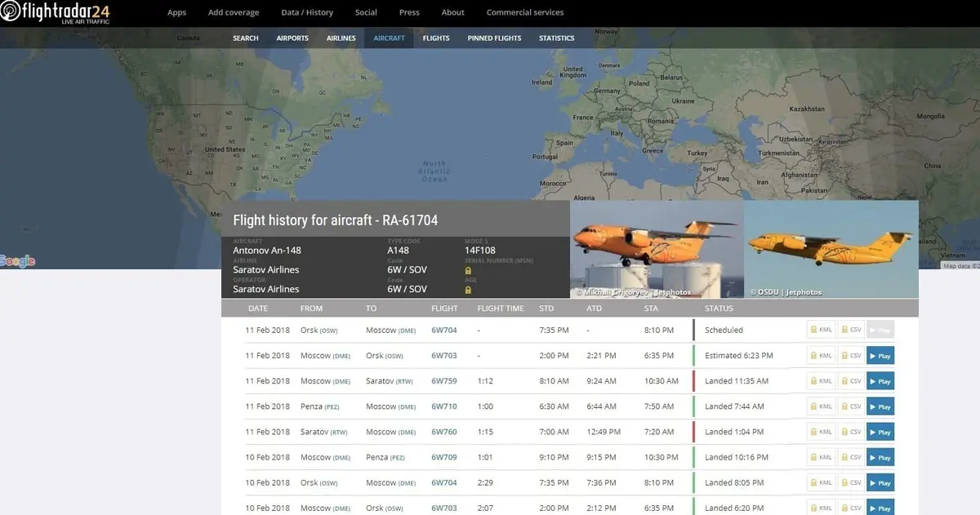Open flight link 6W710

444,406
